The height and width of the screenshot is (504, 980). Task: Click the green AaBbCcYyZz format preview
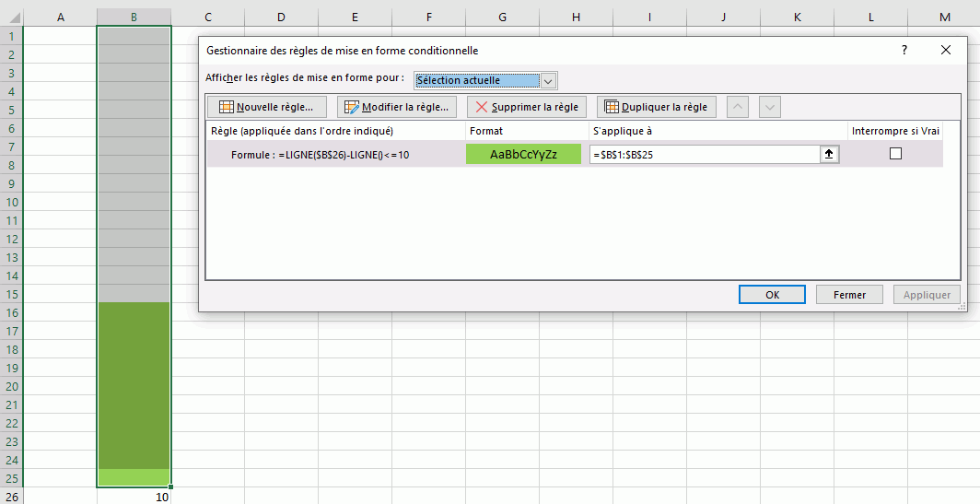523,155
